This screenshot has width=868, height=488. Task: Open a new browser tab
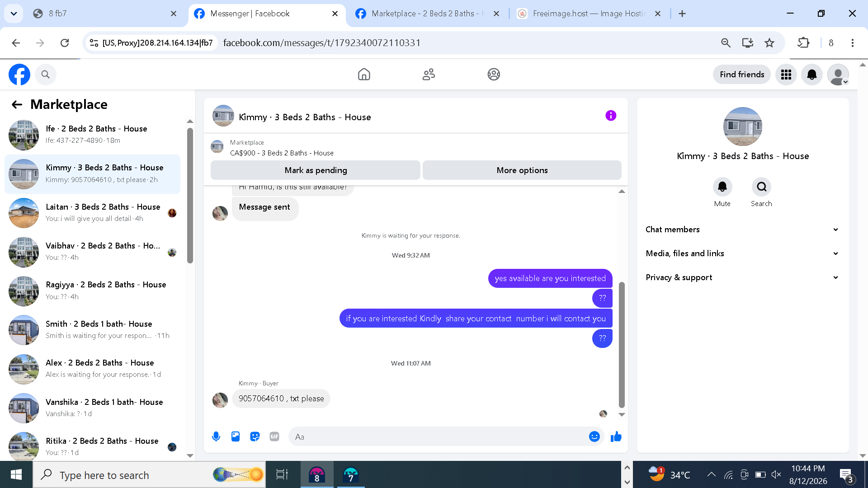(682, 14)
